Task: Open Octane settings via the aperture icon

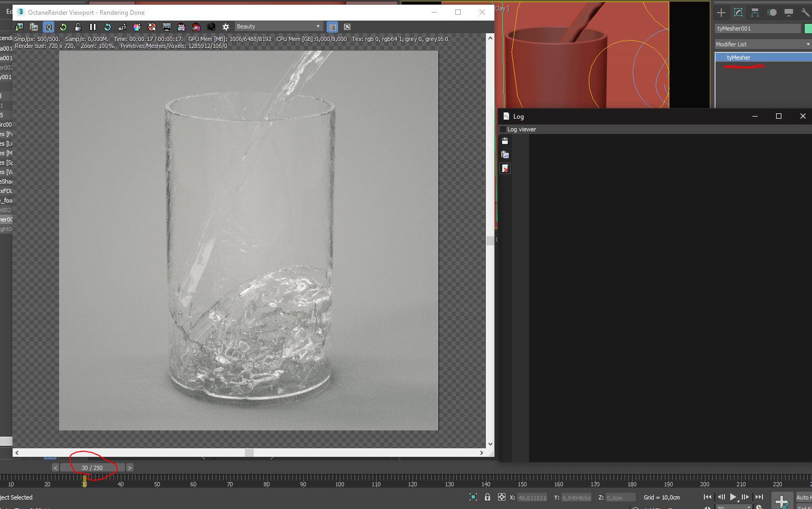Action: (226, 27)
